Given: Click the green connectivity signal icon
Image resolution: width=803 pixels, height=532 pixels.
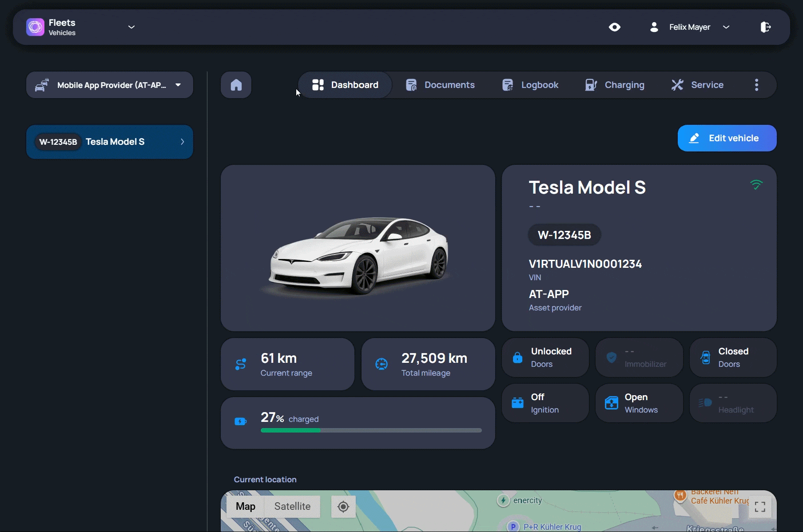Looking at the screenshot, I should [756, 184].
